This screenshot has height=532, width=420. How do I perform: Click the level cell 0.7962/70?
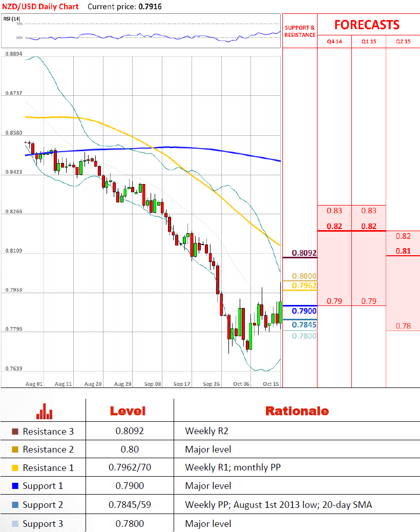coord(130,467)
